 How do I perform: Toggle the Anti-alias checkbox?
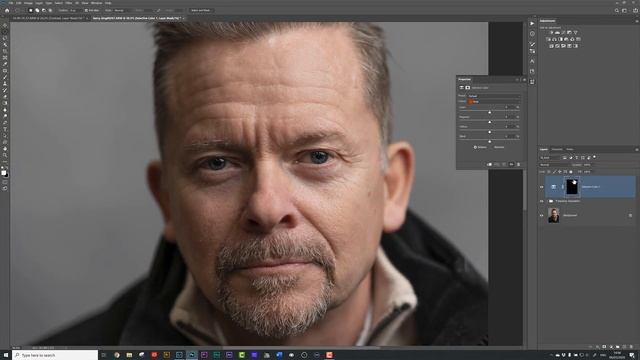pos(86,10)
